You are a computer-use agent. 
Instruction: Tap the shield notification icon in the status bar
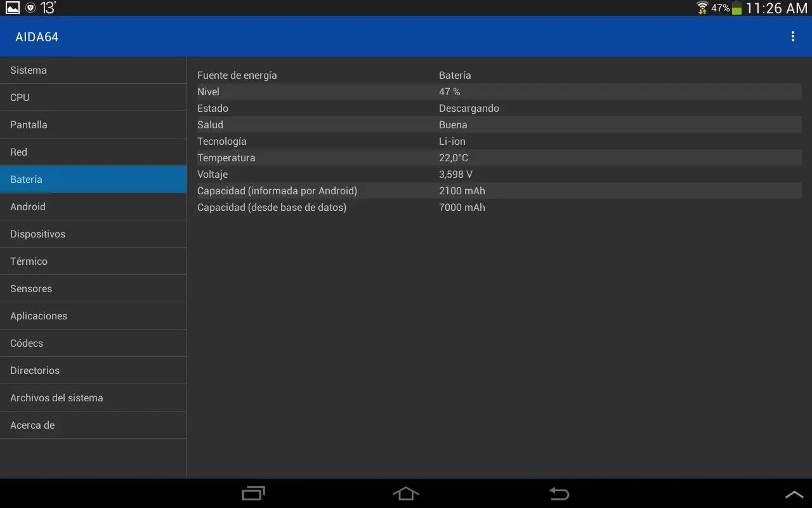click(30, 8)
